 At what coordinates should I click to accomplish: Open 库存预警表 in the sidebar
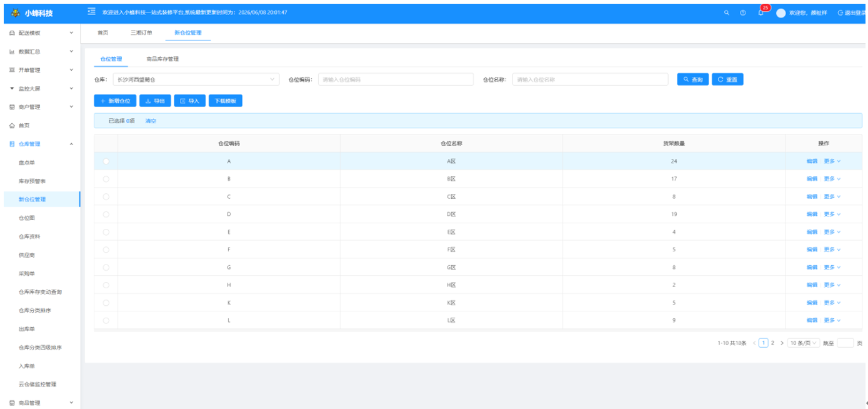tap(32, 181)
